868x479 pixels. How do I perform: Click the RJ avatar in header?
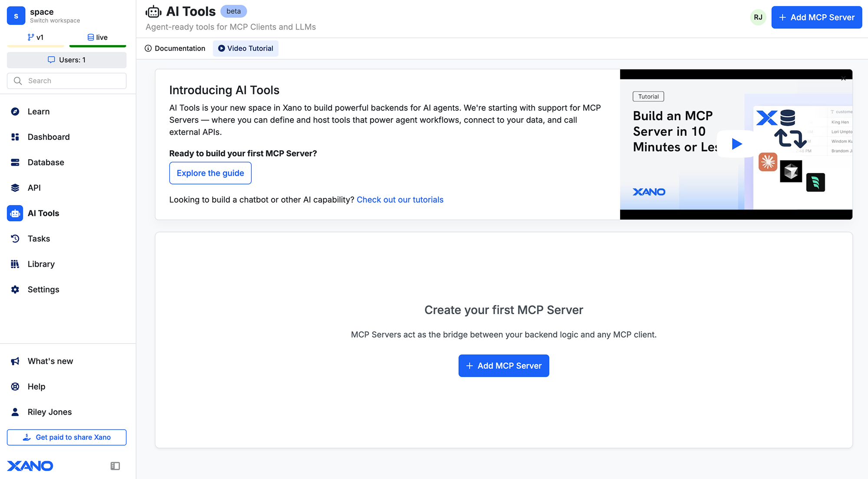tap(758, 17)
